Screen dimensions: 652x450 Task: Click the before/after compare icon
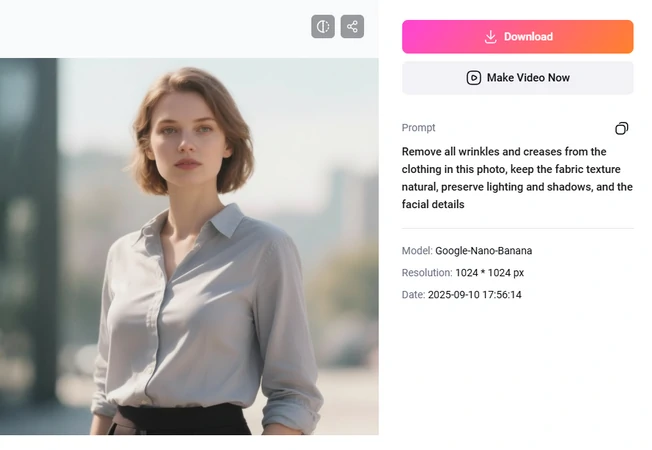click(322, 27)
